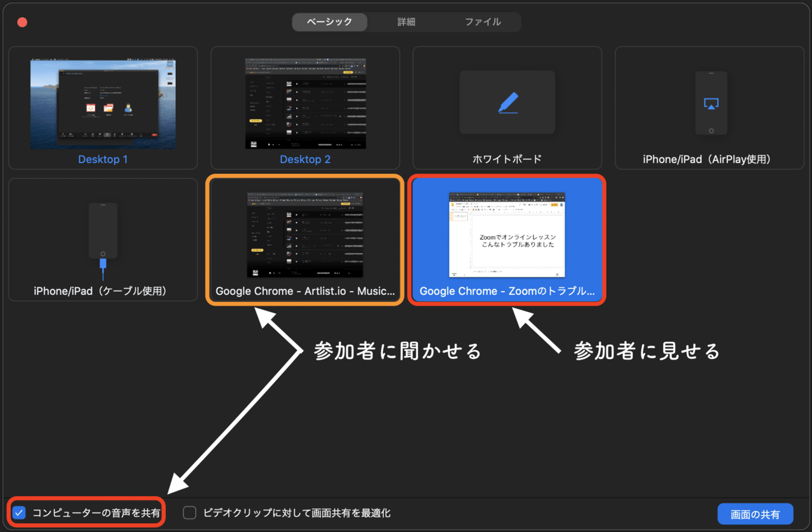Switch to the ベーシック tab

330,22
